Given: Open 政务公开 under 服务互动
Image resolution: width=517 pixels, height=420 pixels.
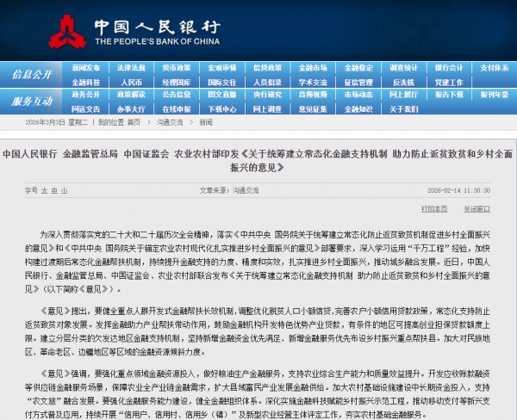Looking at the screenshot, I should [x=85, y=95].
